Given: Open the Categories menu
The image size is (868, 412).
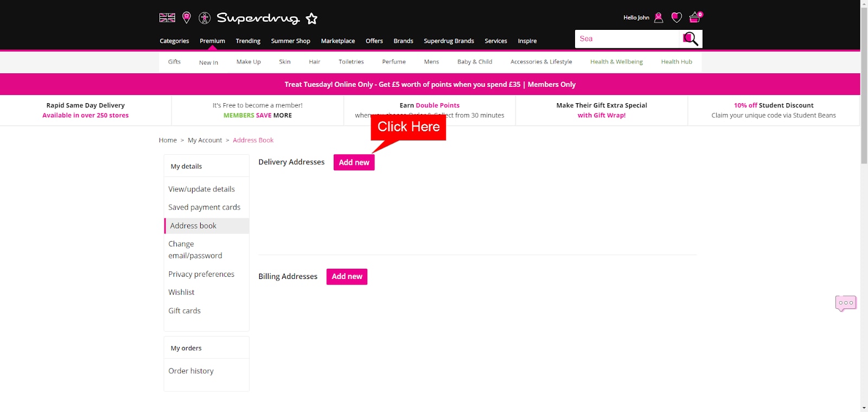Looking at the screenshot, I should (174, 41).
